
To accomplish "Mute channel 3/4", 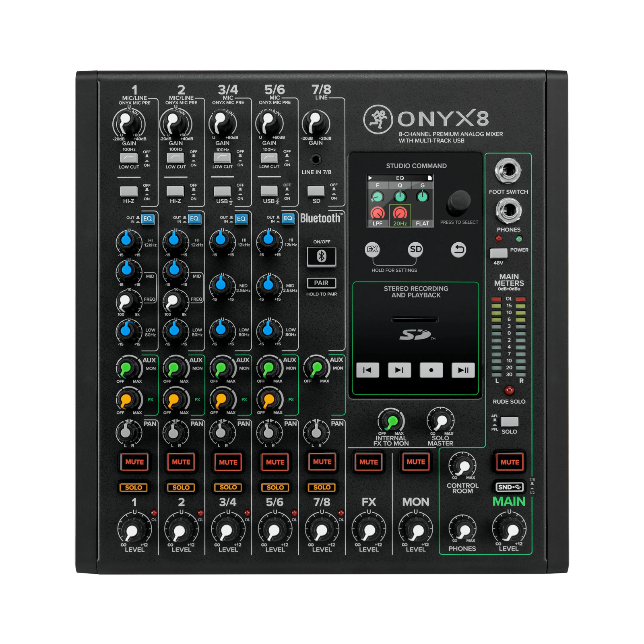I will point(228,462).
